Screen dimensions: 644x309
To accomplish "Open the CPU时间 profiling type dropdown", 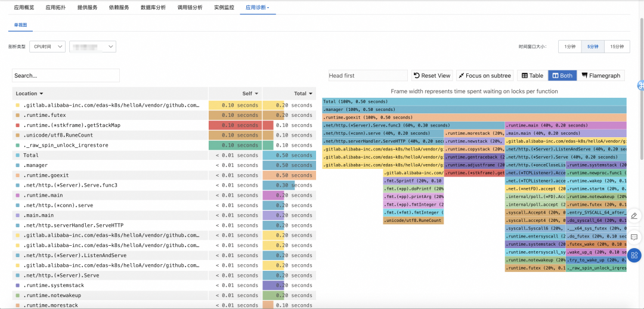I will (47, 47).
